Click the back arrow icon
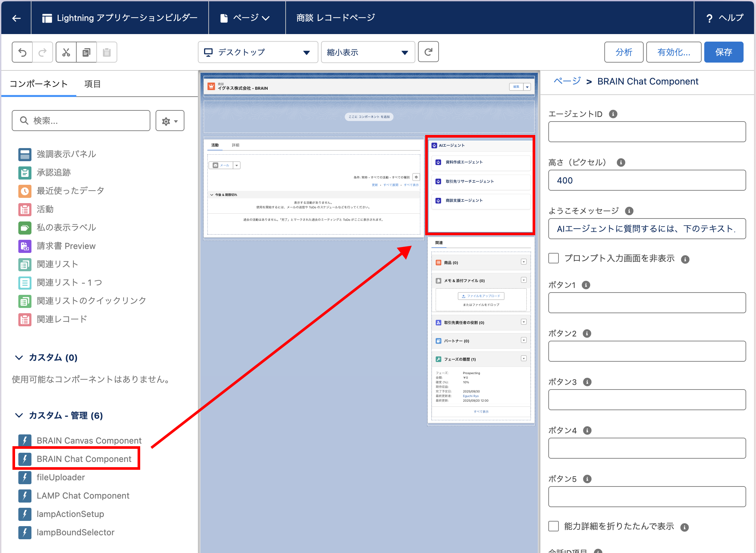This screenshot has width=756, height=553. point(16,18)
